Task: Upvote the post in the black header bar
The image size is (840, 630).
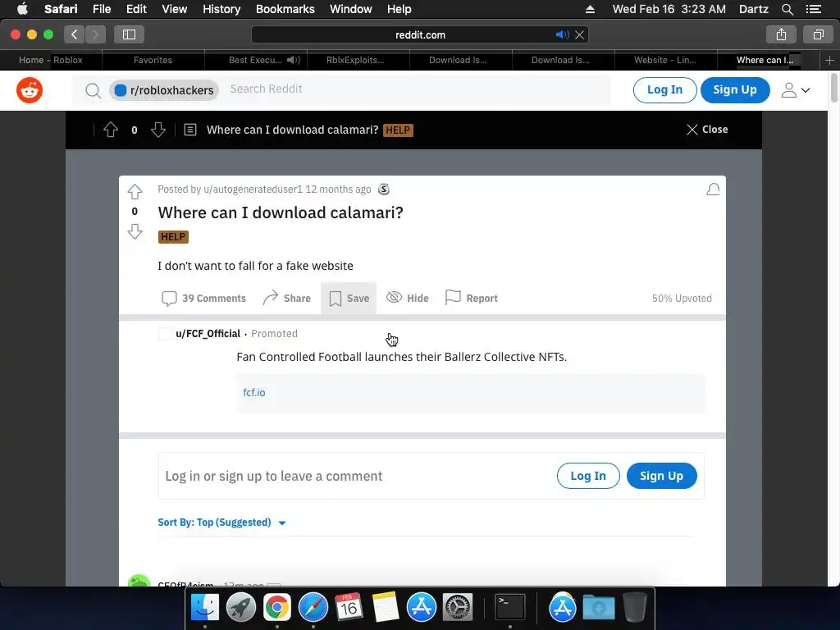Action: [111, 130]
